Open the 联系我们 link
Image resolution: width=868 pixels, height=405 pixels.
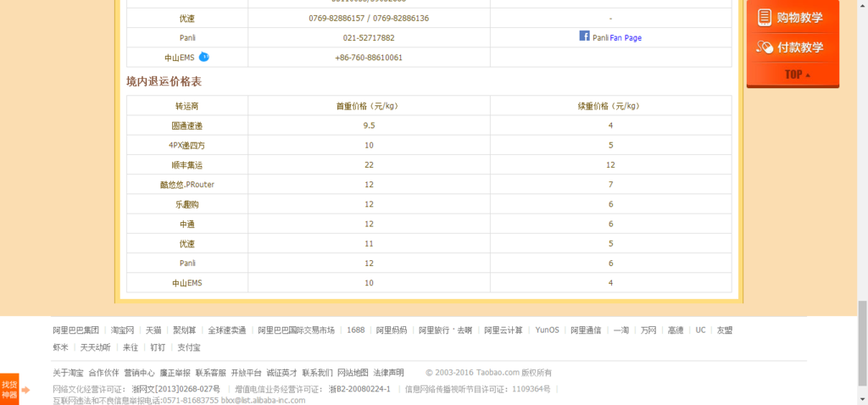[x=317, y=373]
